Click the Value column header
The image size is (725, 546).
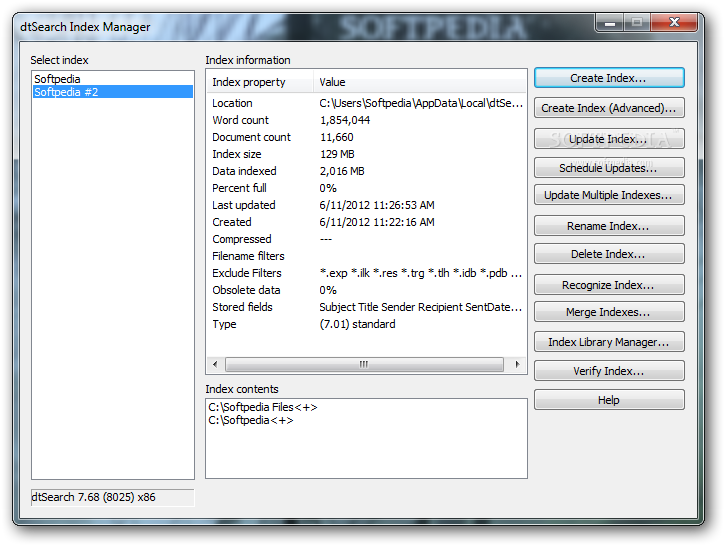(420, 82)
